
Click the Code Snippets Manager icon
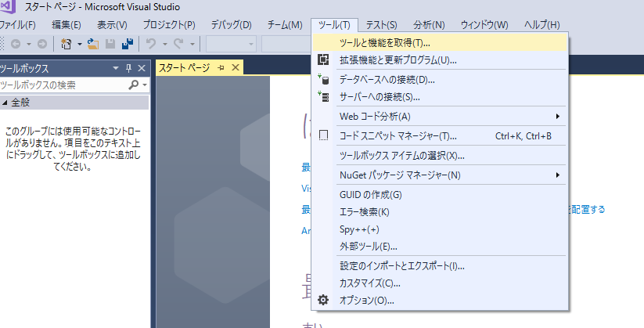(x=323, y=135)
